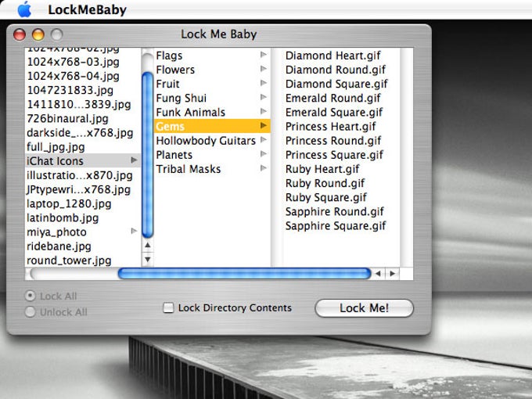Select the miya_photo folder name
The width and height of the screenshot is (532, 399).
click(56, 232)
